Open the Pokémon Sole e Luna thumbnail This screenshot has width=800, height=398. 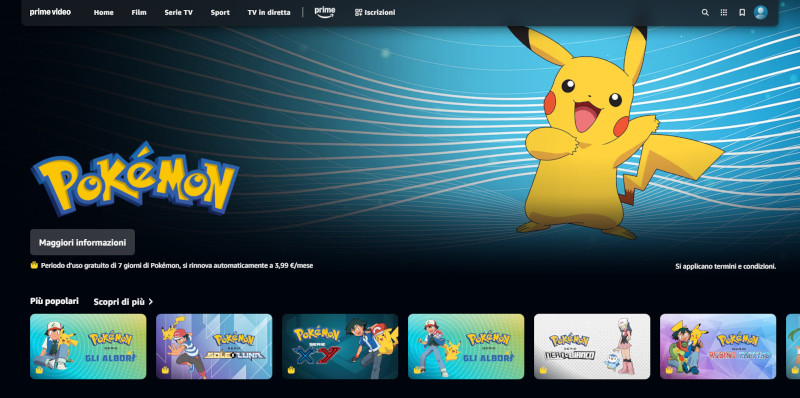[x=214, y=346]
